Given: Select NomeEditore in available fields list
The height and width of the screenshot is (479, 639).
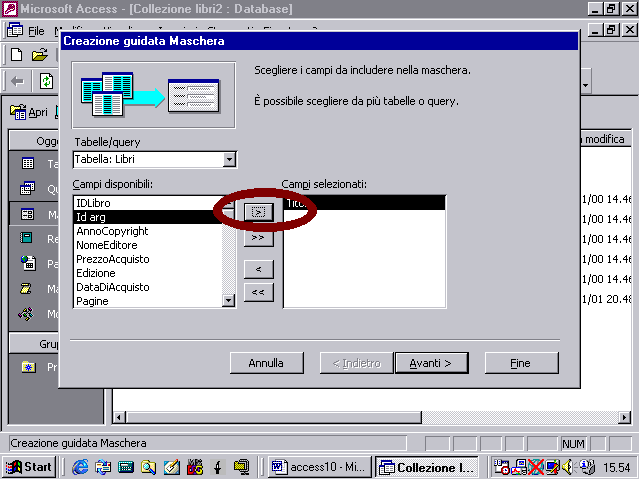Looking at the screenshot, I should [148, 245].
